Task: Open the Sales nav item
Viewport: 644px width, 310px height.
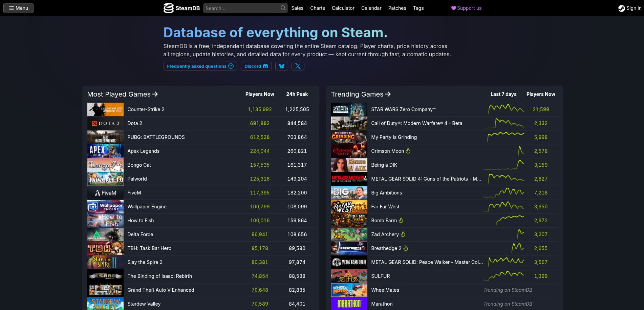Action: pyautogui.click(x=297, y=8)
